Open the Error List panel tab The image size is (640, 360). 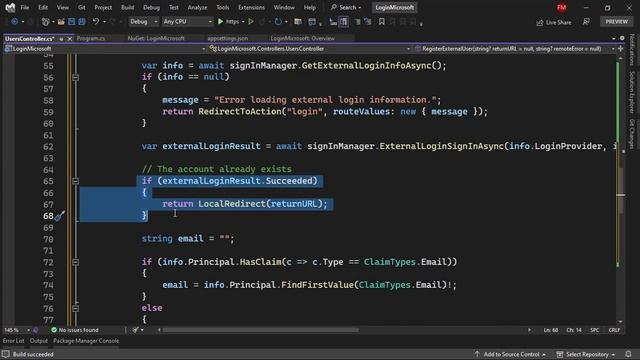[13, 340]
